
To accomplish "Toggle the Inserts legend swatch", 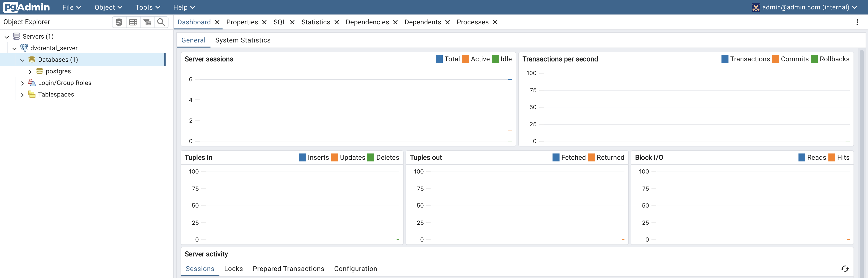I will click(x=302, y=157).
